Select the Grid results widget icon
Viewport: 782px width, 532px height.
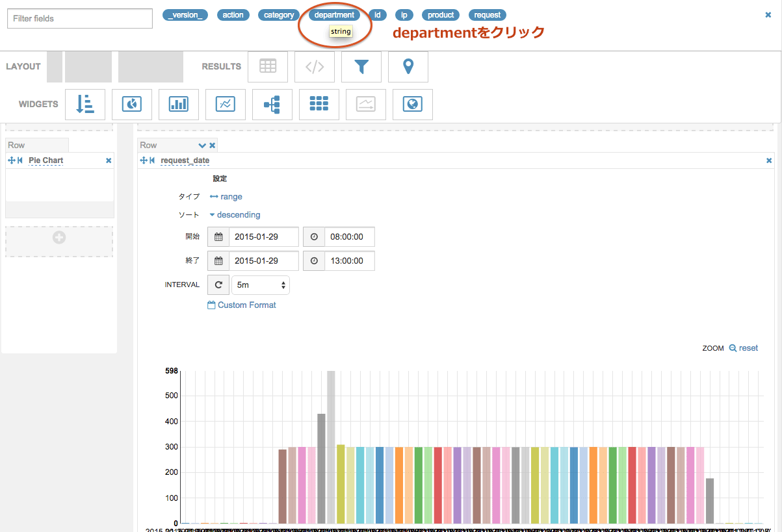point(268,66)
